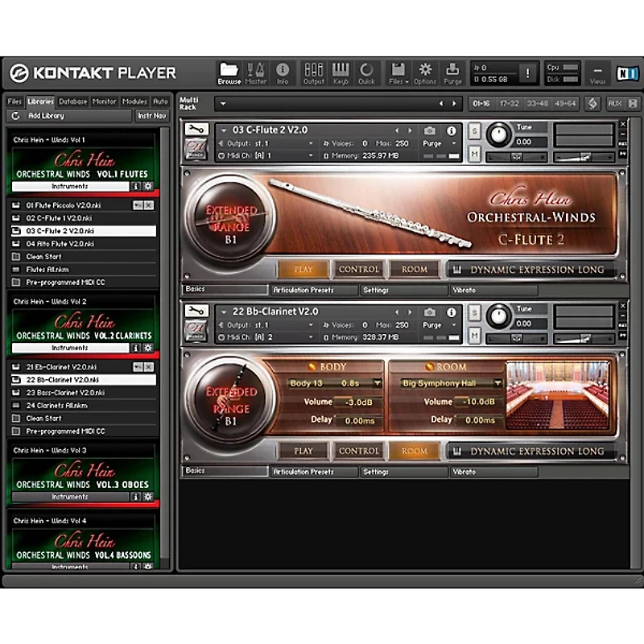Click the panic exclamation mark button
Viewport: 644px width, 644px height.
[x=528, y=73]
